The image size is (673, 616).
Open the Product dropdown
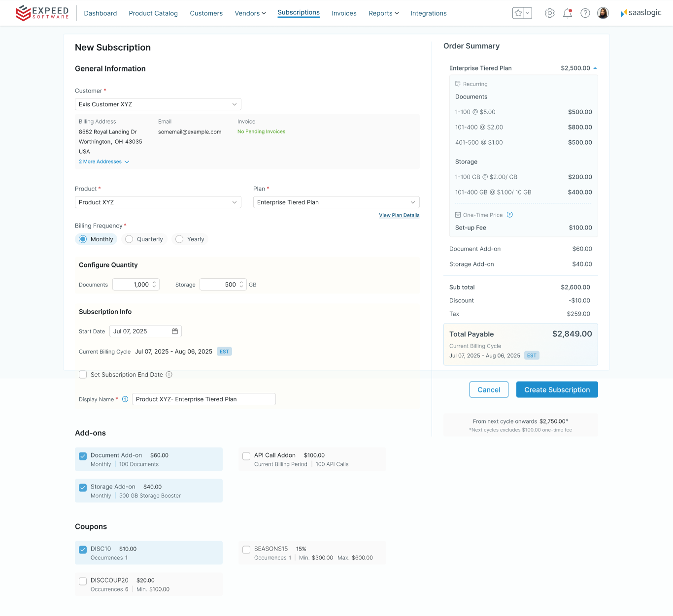coord(158,202)
